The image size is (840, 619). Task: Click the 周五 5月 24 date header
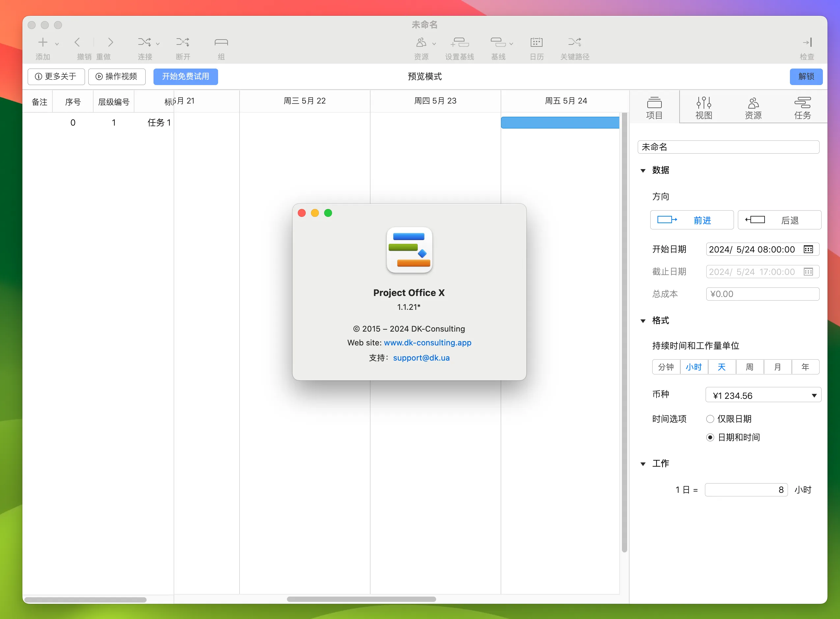pyautogui.click(x=566, y=101)
